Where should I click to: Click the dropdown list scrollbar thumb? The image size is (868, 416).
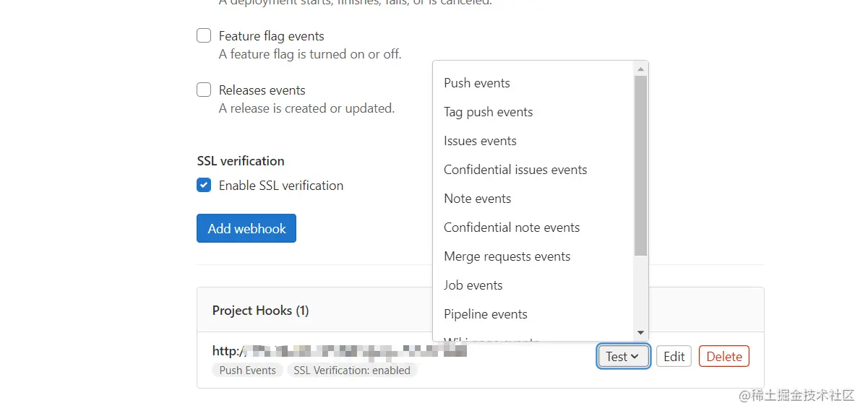click(x=640, y=166)
